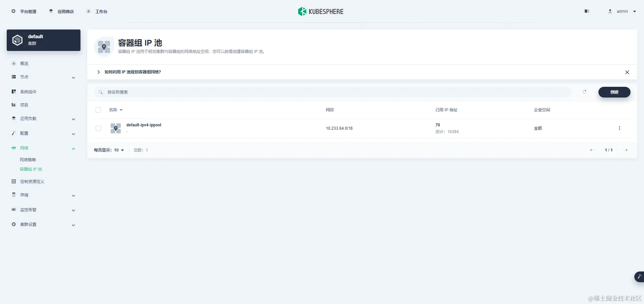Click the documentation book icon in header
This screenshot has height=304, width=644.
(587, 11)
